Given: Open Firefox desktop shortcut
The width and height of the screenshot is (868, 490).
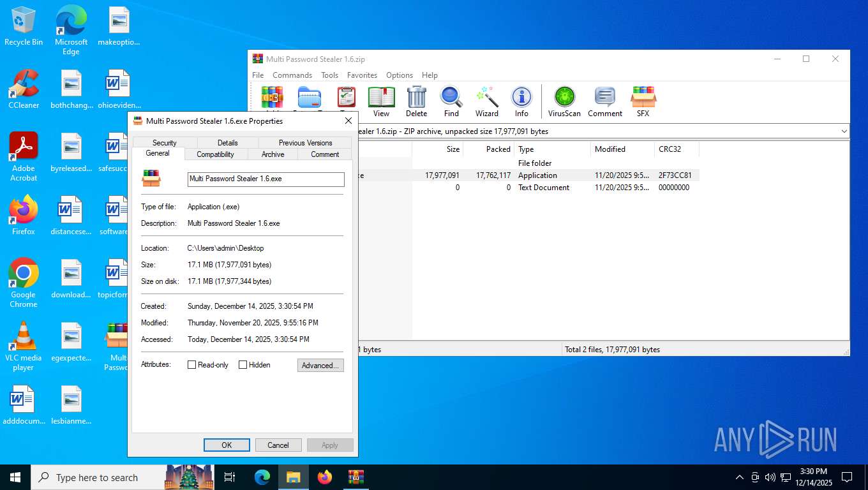Looking at the screenshot, I should 24,216.
